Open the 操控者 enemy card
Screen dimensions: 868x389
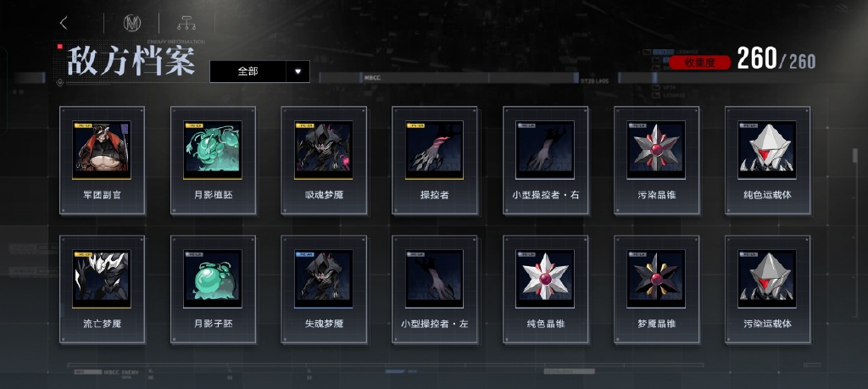(x=435, y=160)
